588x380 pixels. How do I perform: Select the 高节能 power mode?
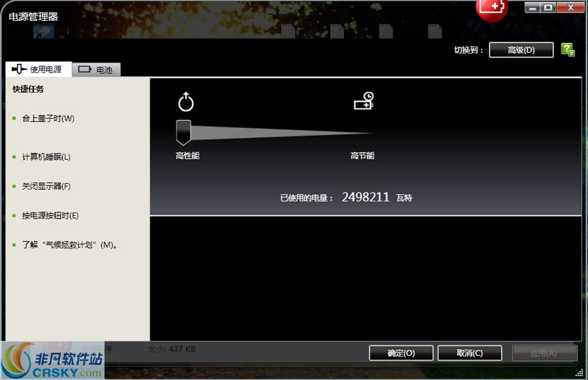364,157
